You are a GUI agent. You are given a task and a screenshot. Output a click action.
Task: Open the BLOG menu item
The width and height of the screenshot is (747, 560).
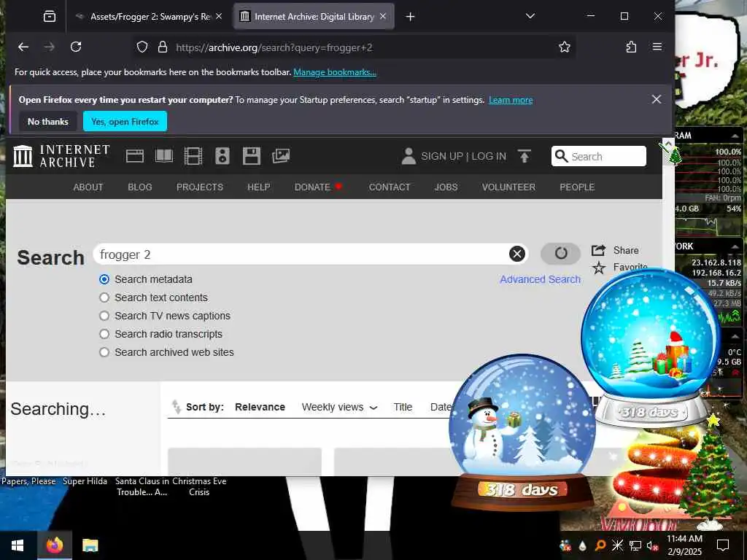click(139, 187)
